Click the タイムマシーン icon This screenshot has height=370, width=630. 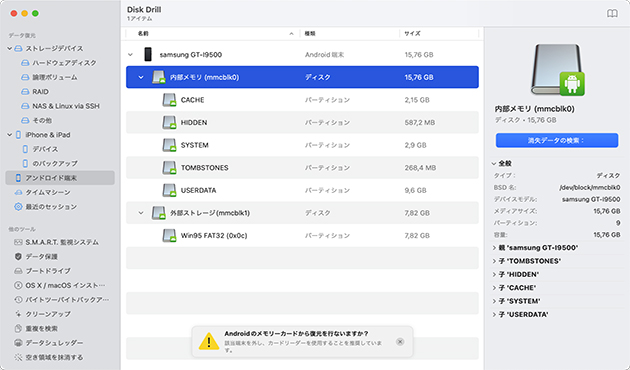pos(18,192)
